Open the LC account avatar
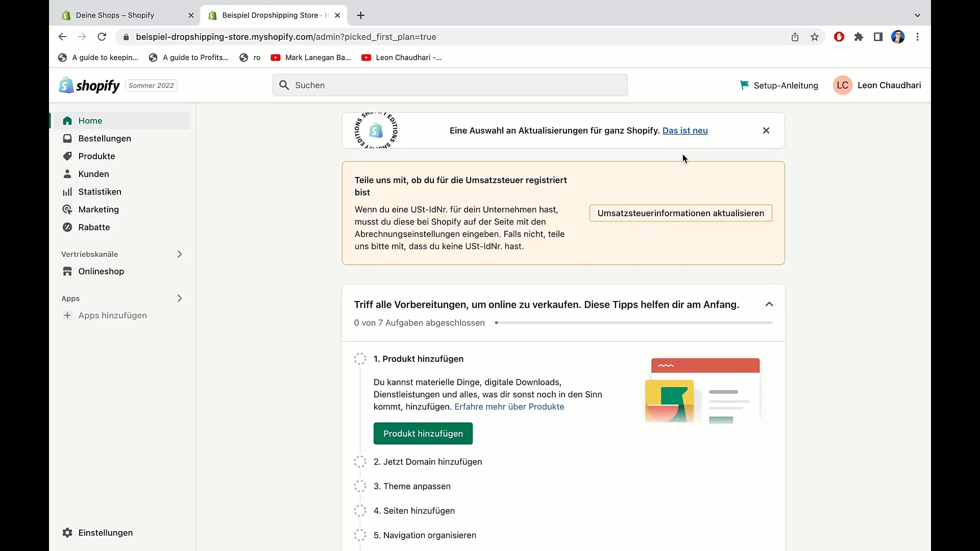980x551 pixels. pos(843,85)
